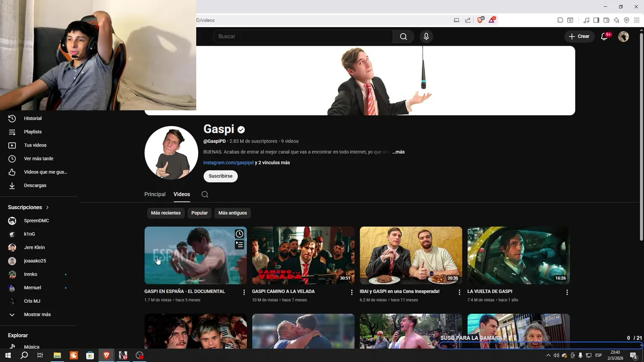Open the playlist music note icon
The height and width of the screenshot is (362, 644).
586,20
